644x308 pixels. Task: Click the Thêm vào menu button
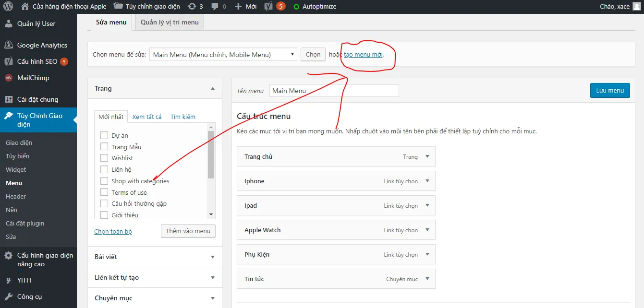pyautogui.click(x=188, y=231)
